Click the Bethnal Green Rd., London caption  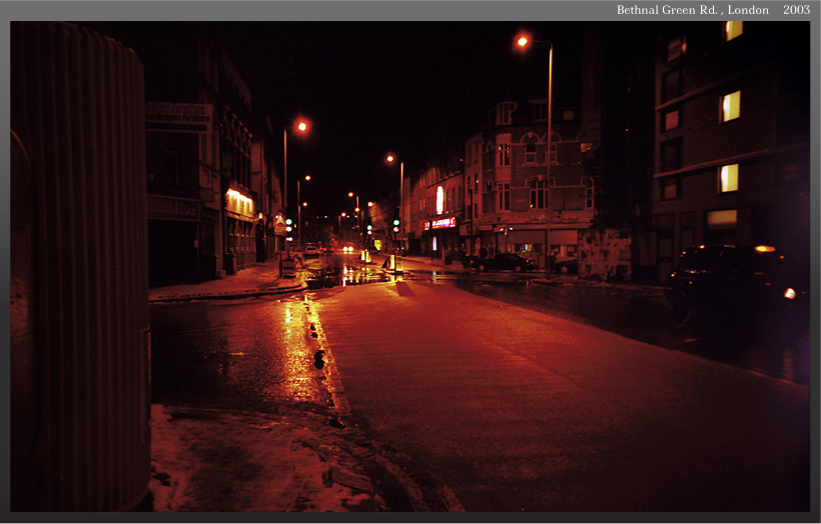(692, 10)
